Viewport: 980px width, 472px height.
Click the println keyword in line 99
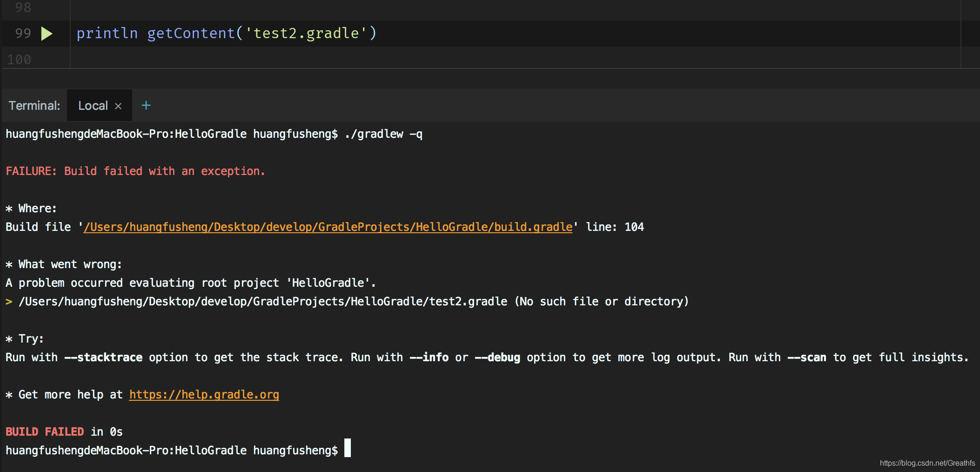click(x=107, y=34)
